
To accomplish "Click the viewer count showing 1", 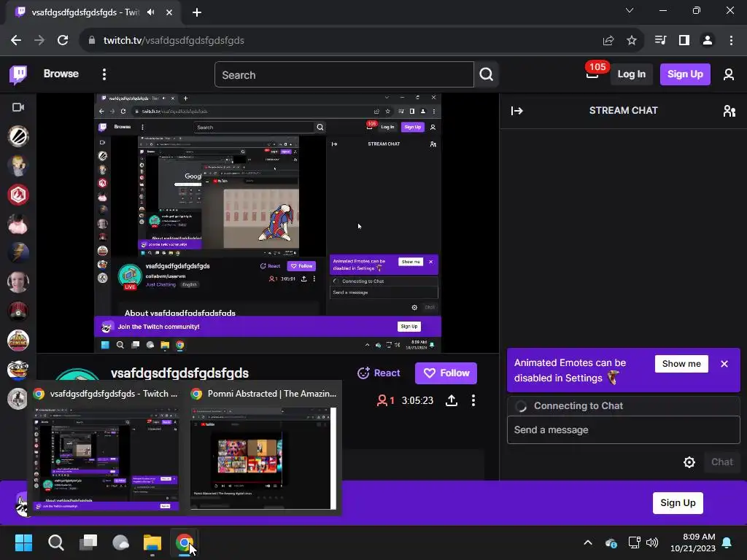I will click(x=386, y=400).
